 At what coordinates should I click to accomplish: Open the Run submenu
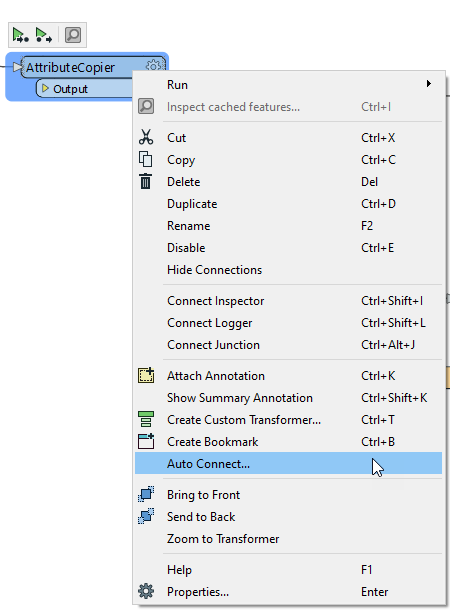click(x=288, y=85)
